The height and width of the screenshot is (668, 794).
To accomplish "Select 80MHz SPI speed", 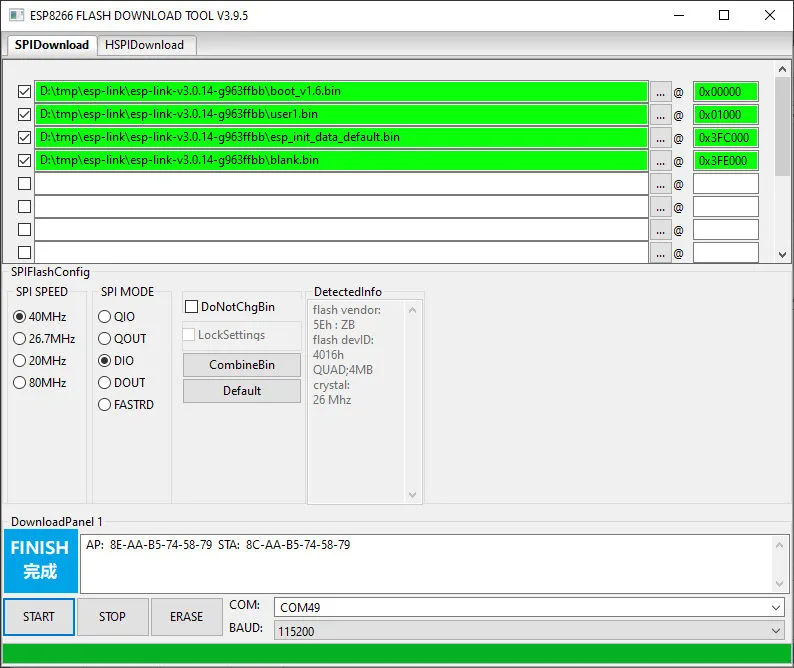I will click(20, 383).
